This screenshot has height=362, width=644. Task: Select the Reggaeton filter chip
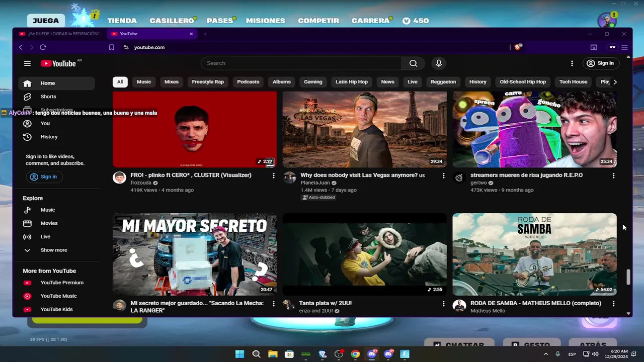[443, 82]
